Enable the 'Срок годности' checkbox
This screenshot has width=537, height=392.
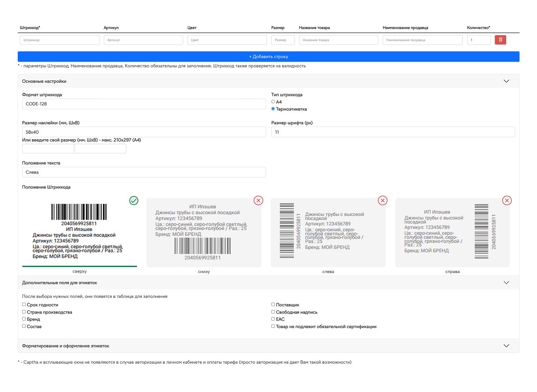[x=24, y=304]
